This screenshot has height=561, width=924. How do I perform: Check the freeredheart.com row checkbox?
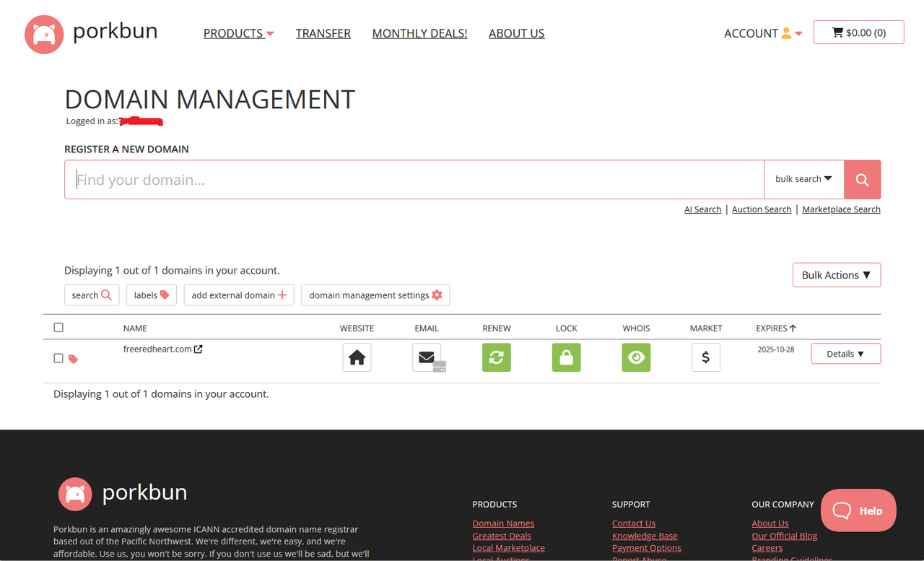(x=58, y=358)
